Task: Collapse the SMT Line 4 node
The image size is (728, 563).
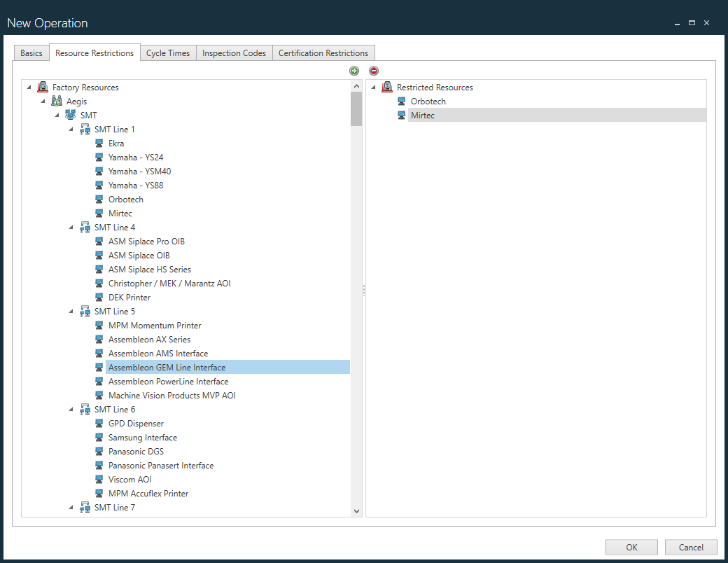Action: pos(71,227)
